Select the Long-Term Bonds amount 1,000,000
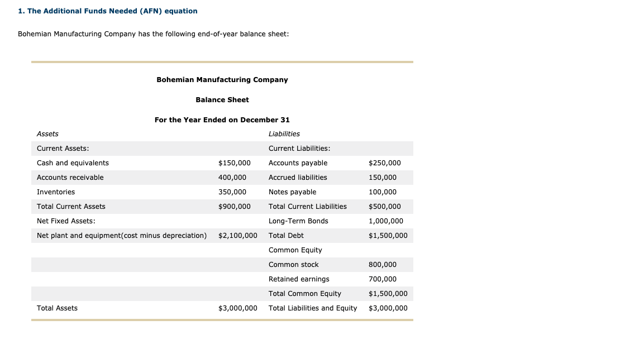The image size is (644, 344). [x=386, y=221]
